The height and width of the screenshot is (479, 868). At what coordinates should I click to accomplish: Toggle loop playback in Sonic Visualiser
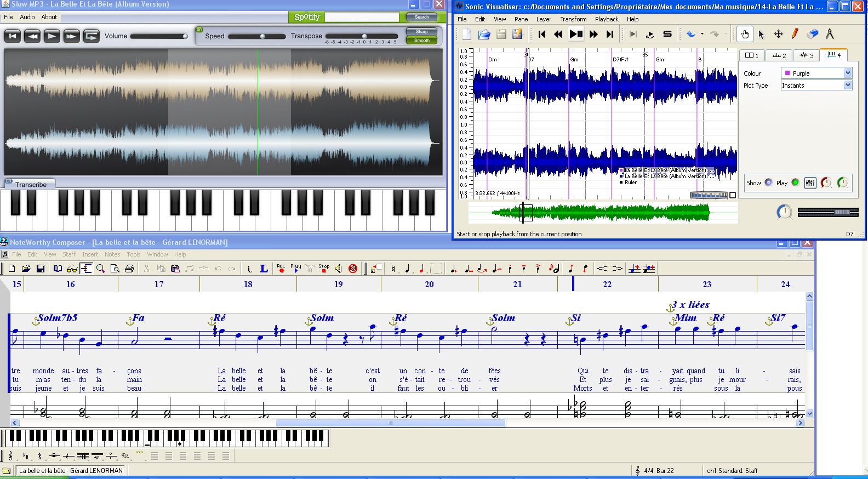coord(650,35)
